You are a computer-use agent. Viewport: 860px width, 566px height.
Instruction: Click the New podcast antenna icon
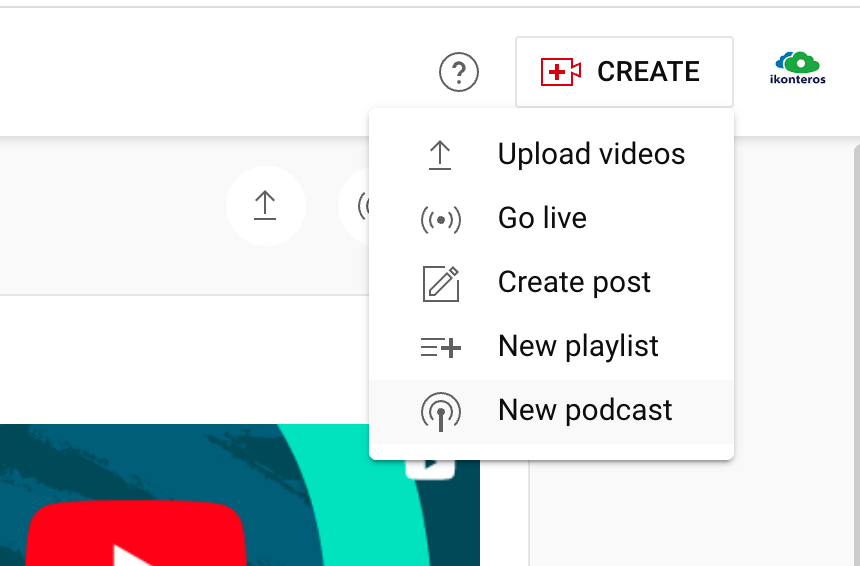[x=440, y=411]
